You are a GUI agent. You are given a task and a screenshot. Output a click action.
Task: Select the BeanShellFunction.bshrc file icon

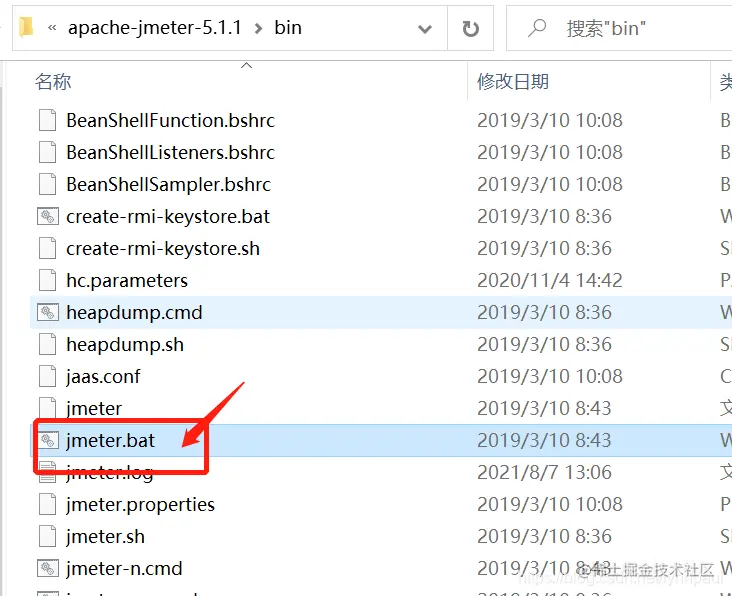click(48, 120)
